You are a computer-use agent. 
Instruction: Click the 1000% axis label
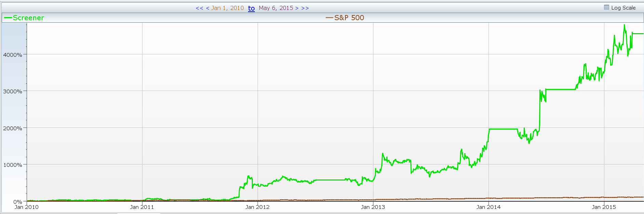13,165
